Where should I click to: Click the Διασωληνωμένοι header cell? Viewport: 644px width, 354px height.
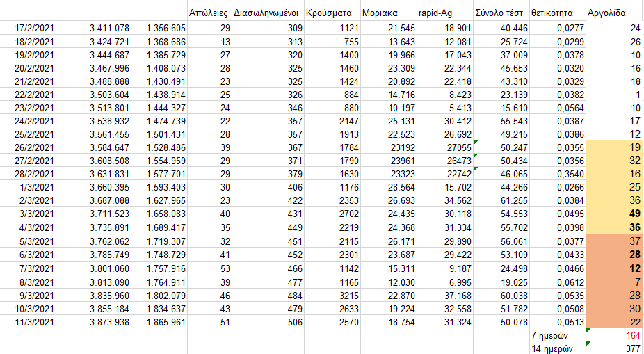[266, 13]
